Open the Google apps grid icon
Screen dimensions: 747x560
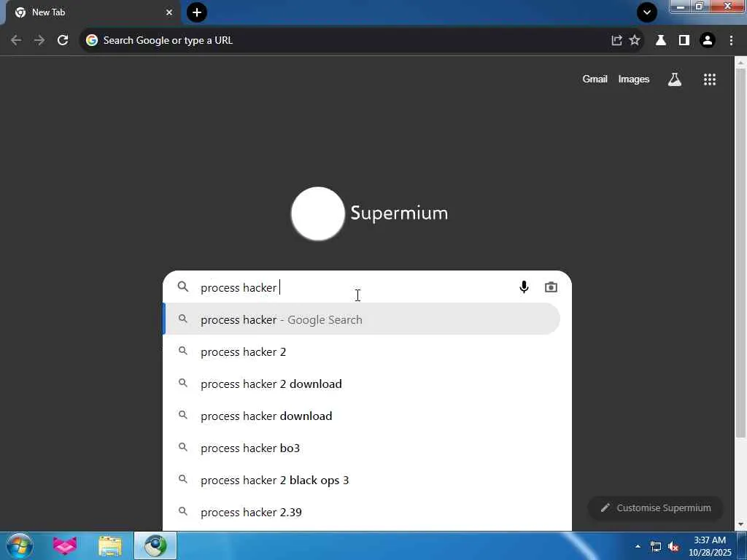(x=710, y=79)
